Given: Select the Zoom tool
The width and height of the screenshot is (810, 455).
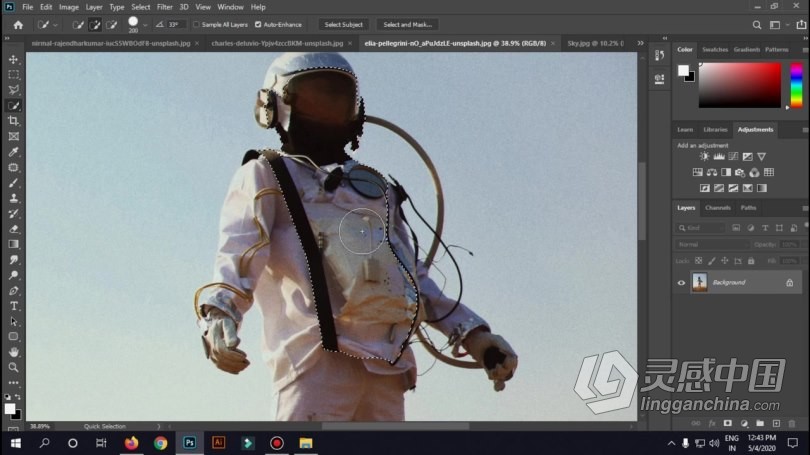Looking at the screenshot, I should pos(14,368).
